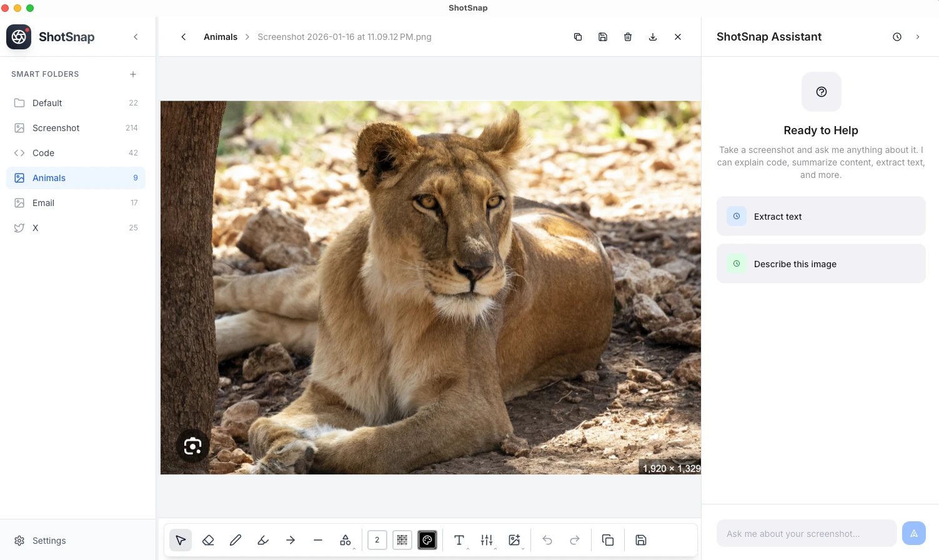Open the Code smart folder
This screenshot has width=939, height=560.
(x=44, y=153)
